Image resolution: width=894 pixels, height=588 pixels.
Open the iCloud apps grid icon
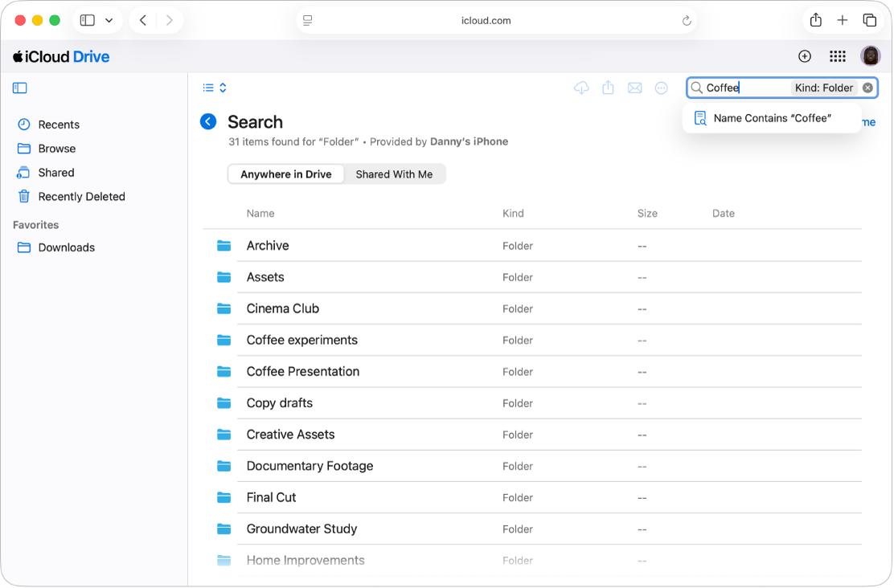click(x=837, y=56)
